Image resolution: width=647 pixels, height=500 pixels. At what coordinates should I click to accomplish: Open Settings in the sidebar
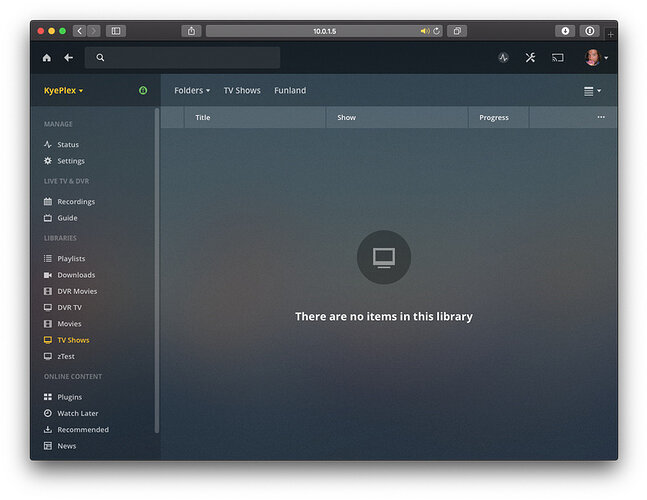pyautogui.click(x=71, y=161)
